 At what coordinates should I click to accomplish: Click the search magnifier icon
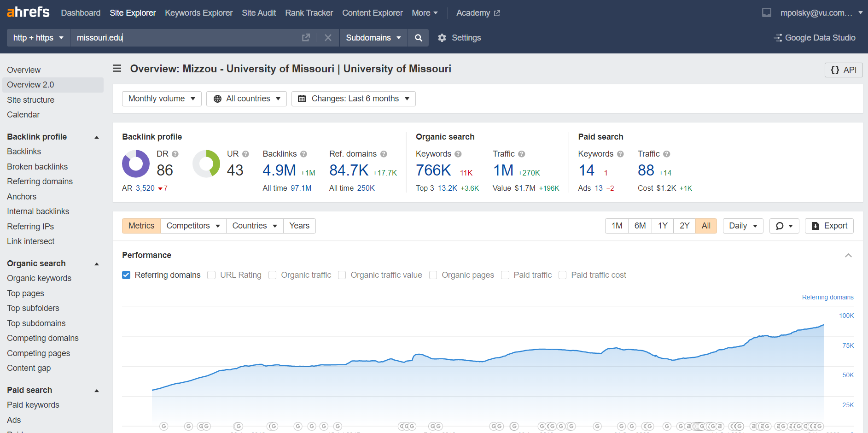tap(418, 38)
